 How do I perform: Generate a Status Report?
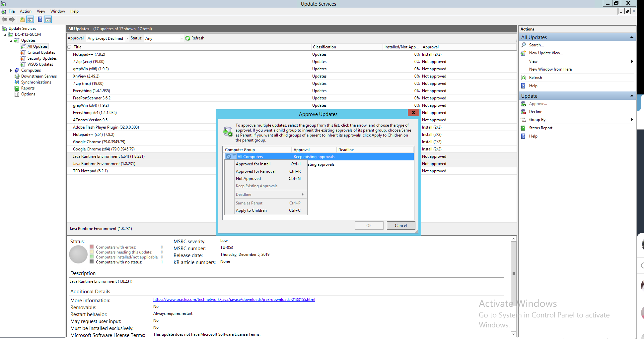click(x=540, y=128)
